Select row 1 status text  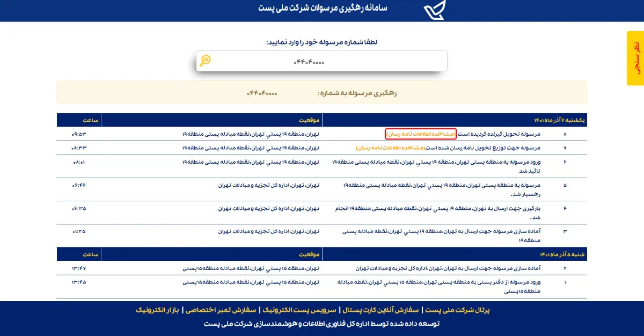(439, 287)
